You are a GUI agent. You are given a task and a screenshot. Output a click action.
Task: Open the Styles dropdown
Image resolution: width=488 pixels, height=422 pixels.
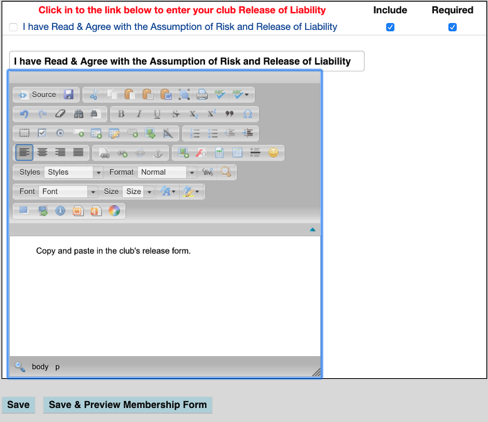pyautogui.click(x=74, y=172)
